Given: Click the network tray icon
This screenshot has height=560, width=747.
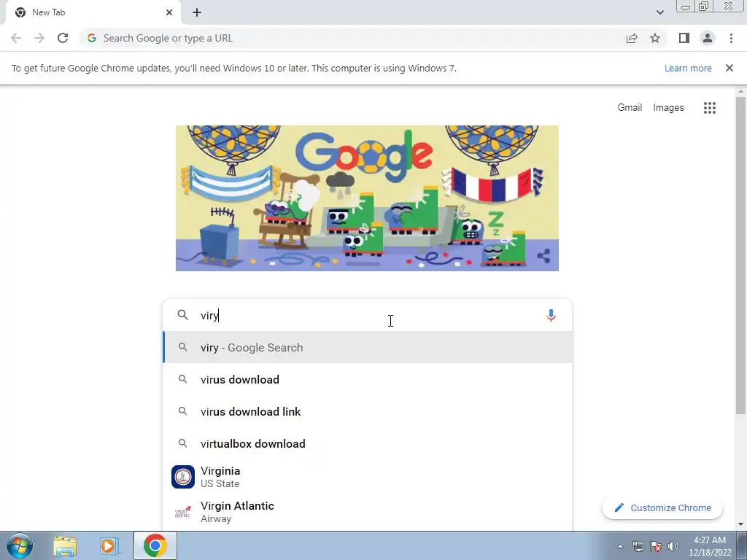Looking at the screenshot, I should coord(638,546).
